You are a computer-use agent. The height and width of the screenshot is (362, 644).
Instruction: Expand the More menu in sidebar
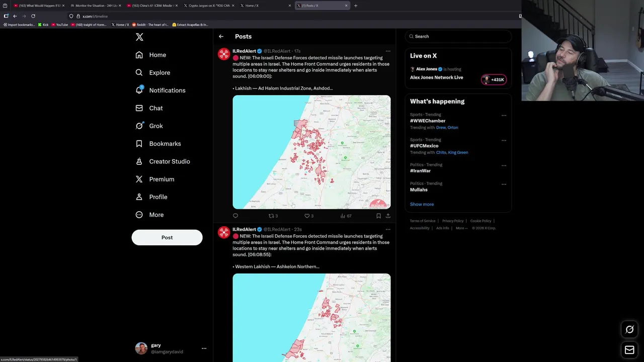click(149, 215)
